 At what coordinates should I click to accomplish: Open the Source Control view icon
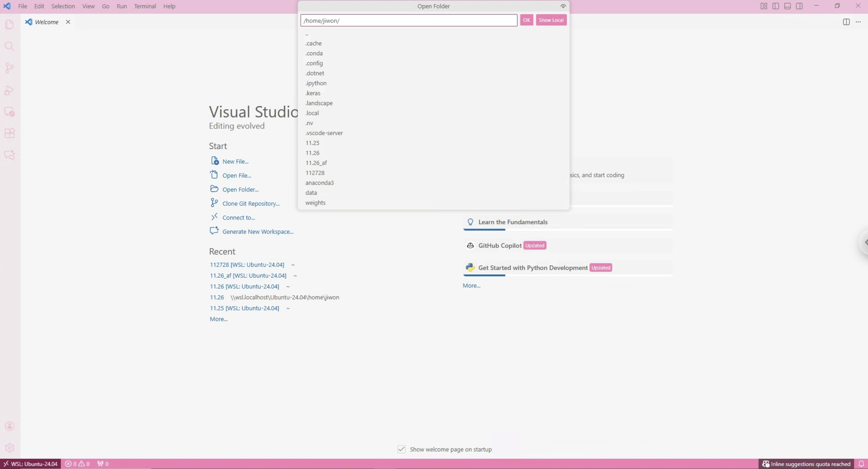coord(9,68)
